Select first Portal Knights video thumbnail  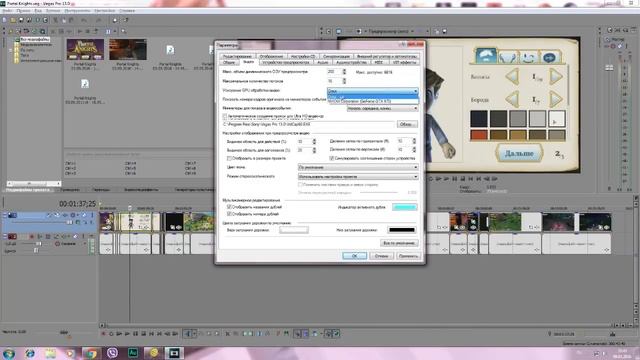[85, 49]
